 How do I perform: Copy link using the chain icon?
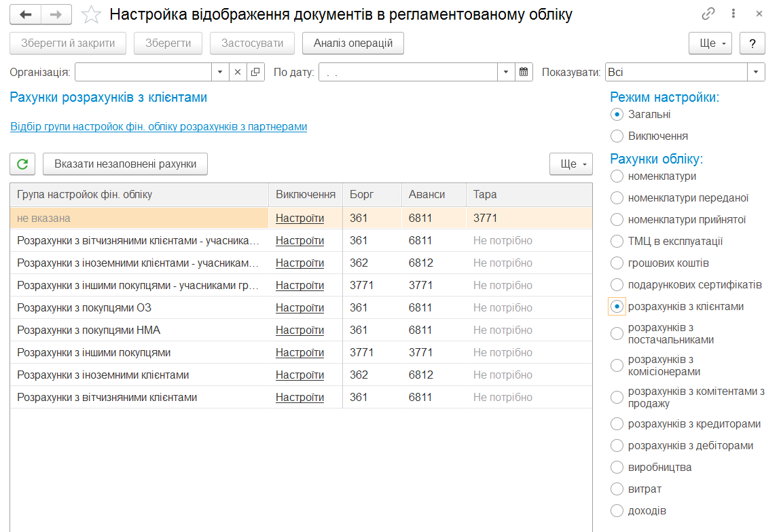[708, 14]
